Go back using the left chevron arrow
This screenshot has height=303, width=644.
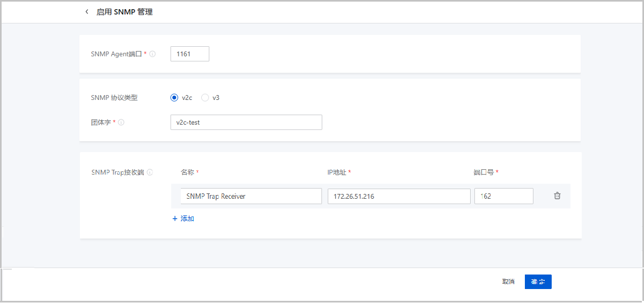(87, 12)
